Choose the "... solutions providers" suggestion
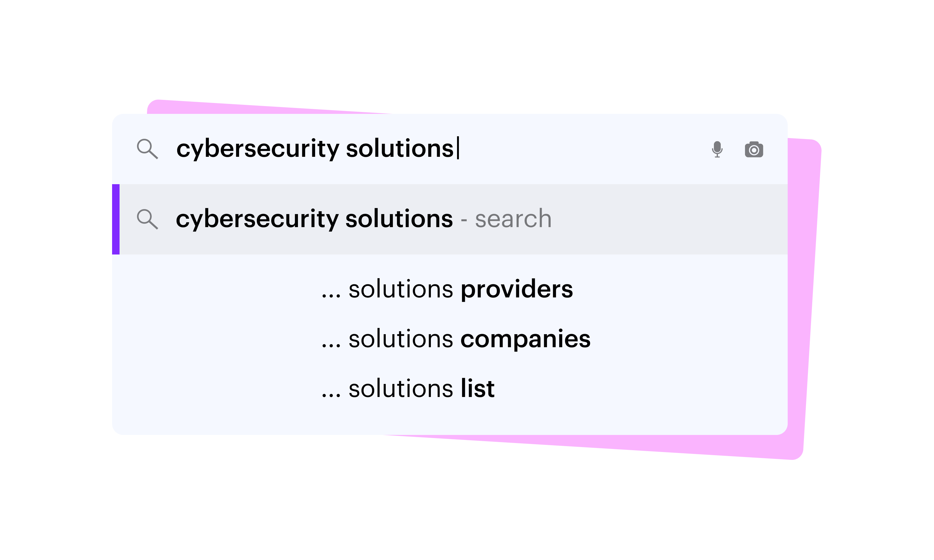The height and width of the screenshot is (560, 934). pyautogui.click(x=447, y=289)
